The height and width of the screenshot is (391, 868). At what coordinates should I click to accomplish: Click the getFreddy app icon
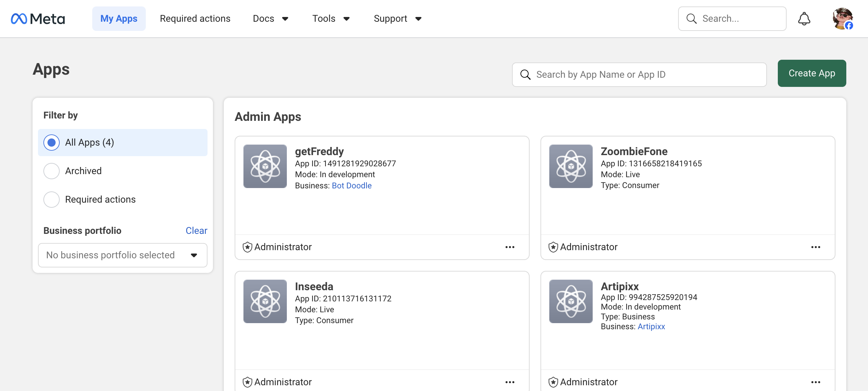[x=265, y=166]
